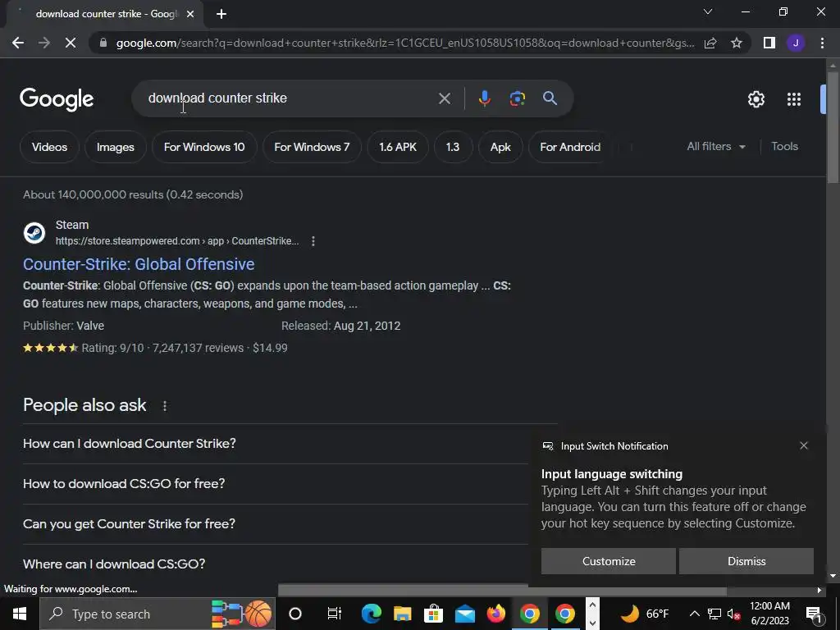Click the magnifier search button
Viewport: 840px width, 630px height.
(550, 98)
